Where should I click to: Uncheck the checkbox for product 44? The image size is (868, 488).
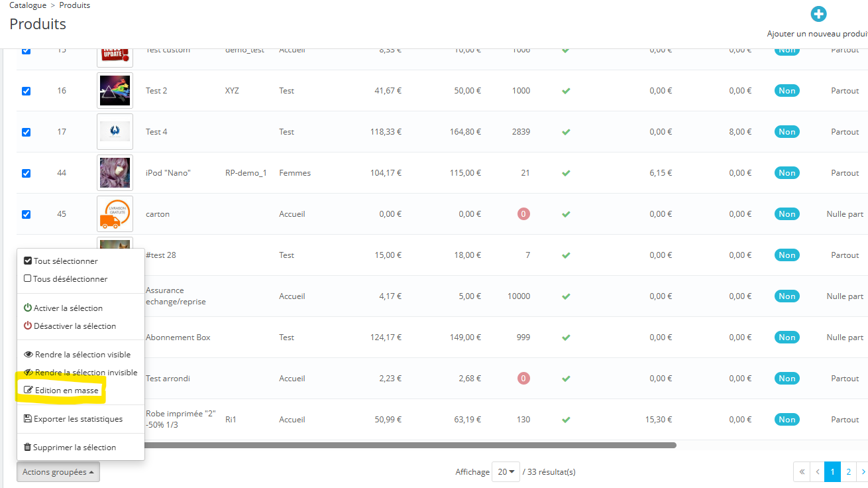27,173
